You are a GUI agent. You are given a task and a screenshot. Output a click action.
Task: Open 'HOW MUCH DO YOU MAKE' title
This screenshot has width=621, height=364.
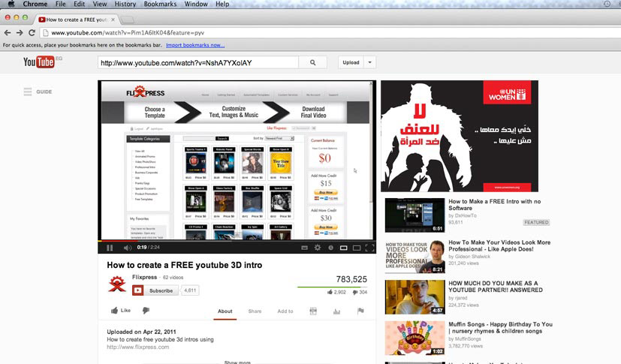coord(496,287)
